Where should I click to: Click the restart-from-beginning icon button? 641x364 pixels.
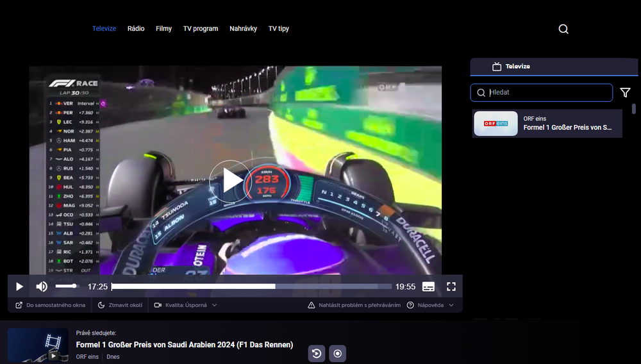[317, 353]
